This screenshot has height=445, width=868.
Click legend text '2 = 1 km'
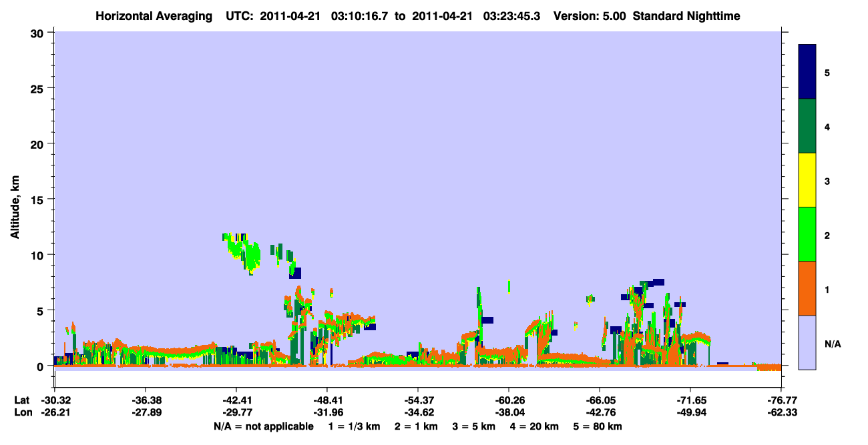416,426
